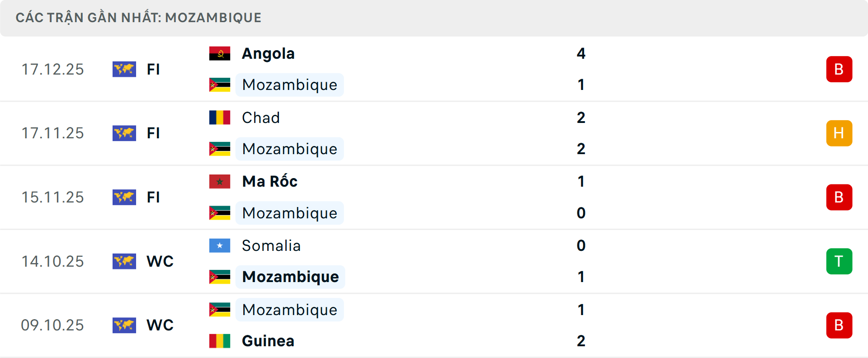The width and height of the screenshot is (868, 358).
Task: Click the competition icon for 14.10.25 match
Action: point(124,261)
